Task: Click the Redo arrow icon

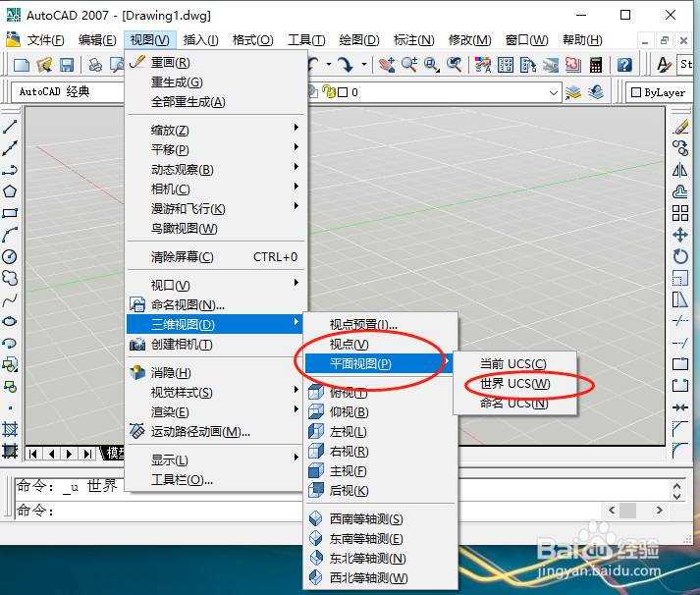Action: click(346, 65)
